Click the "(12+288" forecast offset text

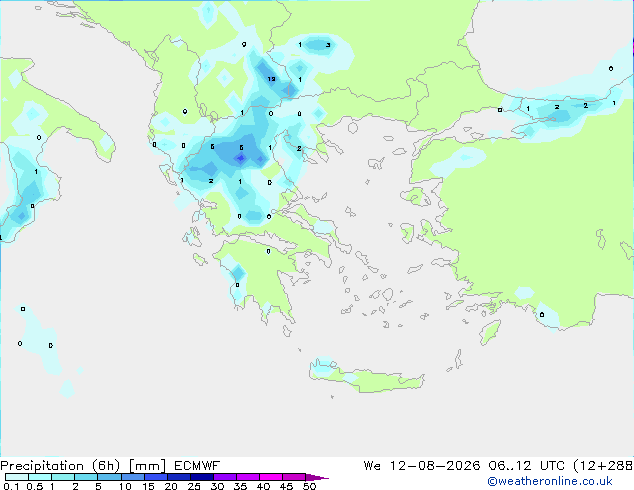point(603,466)
